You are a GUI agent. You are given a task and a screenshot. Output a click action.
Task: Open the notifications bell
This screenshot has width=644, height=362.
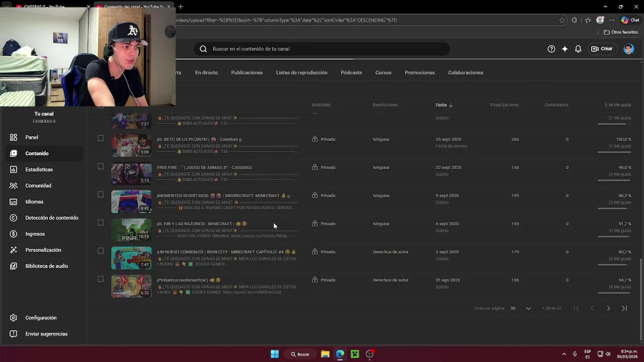[x=578, y=49]
